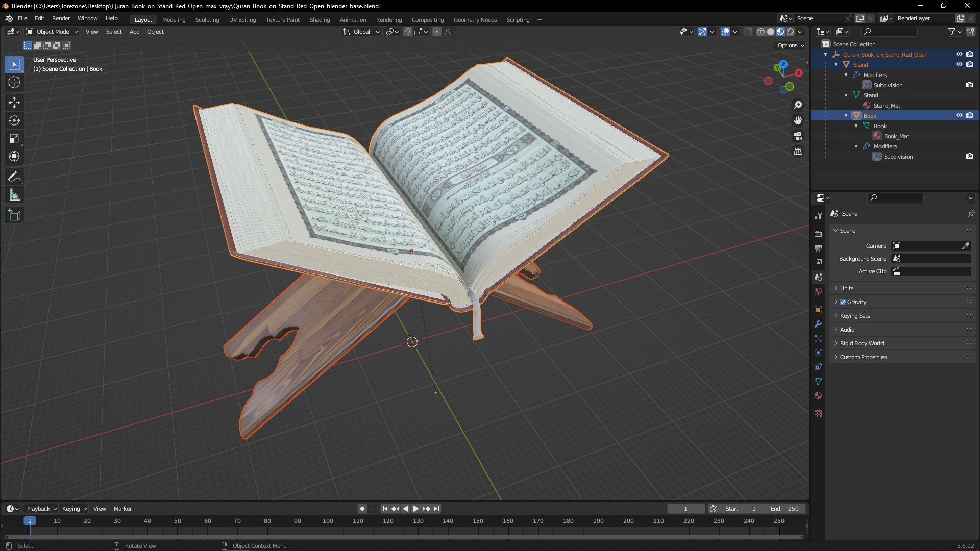Disable render for Stand object
The height and width of the screenshot is (551, 980).
pyautogui.click(x=969, y=64)
